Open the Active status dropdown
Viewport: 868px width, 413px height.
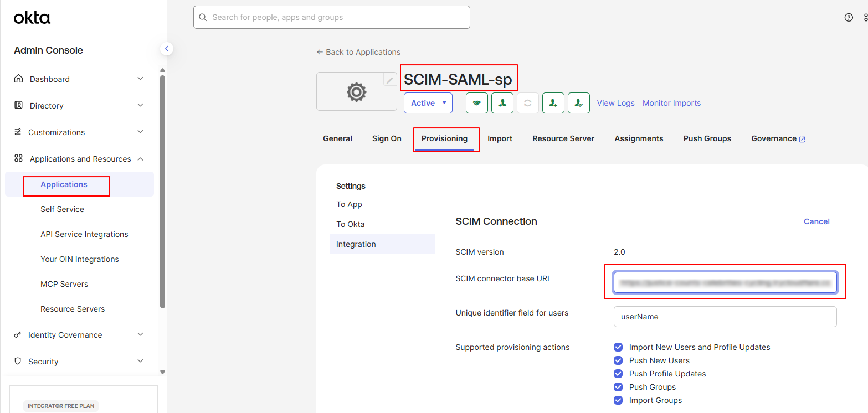pos(428,103)
